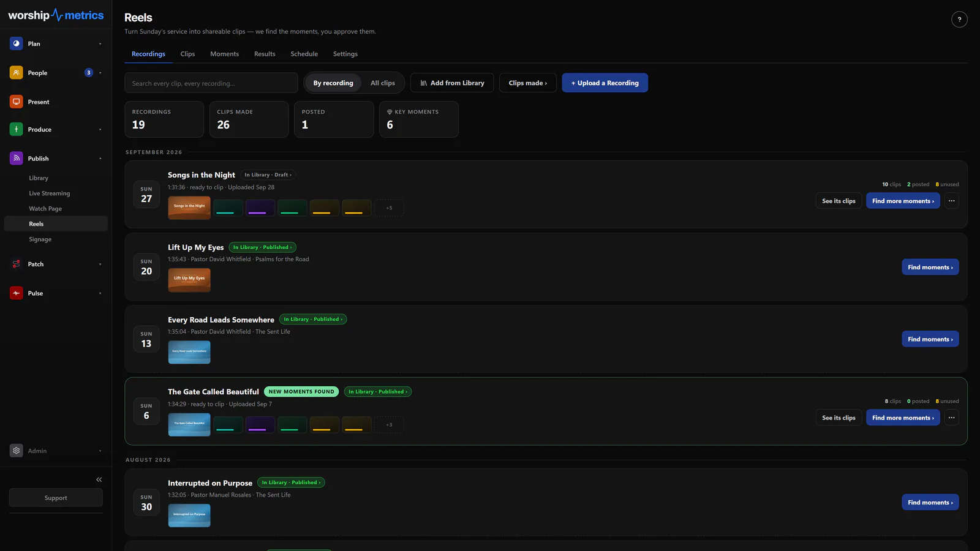Screen dimensions: 980x551
Task: Open the Settings tab
Action: (345, 54)
